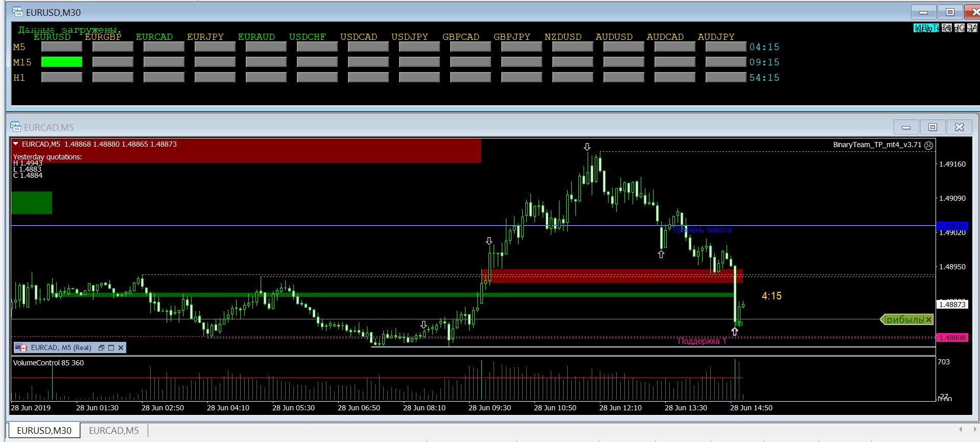Restore the EURCAD, M5 (Real) mini panel
The width and height of the screenshot is (980, 442).
(101, 348)
